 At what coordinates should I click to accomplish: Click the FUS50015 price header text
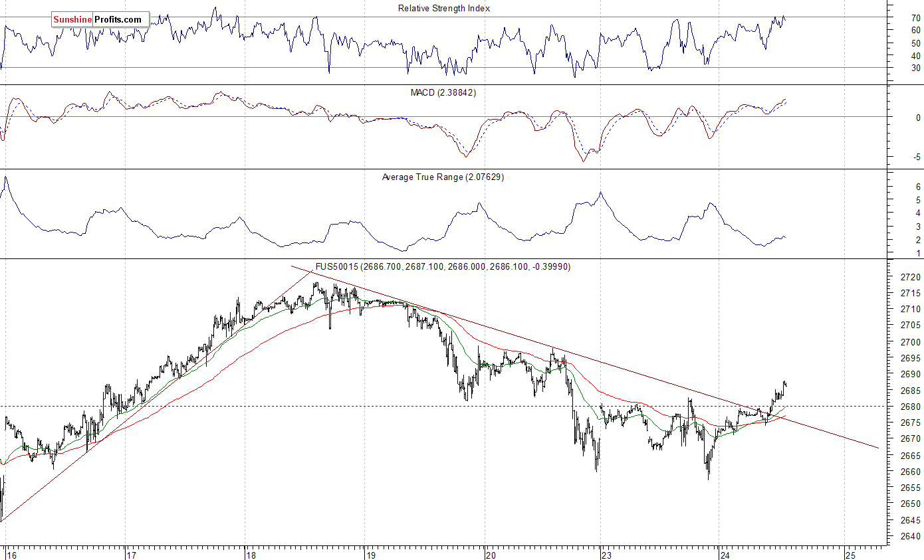point(443,266)
